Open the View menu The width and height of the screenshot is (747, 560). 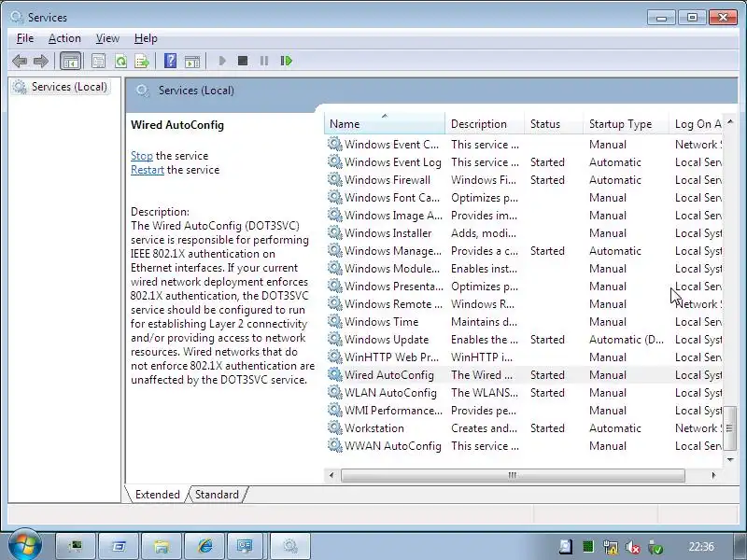pyautogui.click(x=107, y=38)
